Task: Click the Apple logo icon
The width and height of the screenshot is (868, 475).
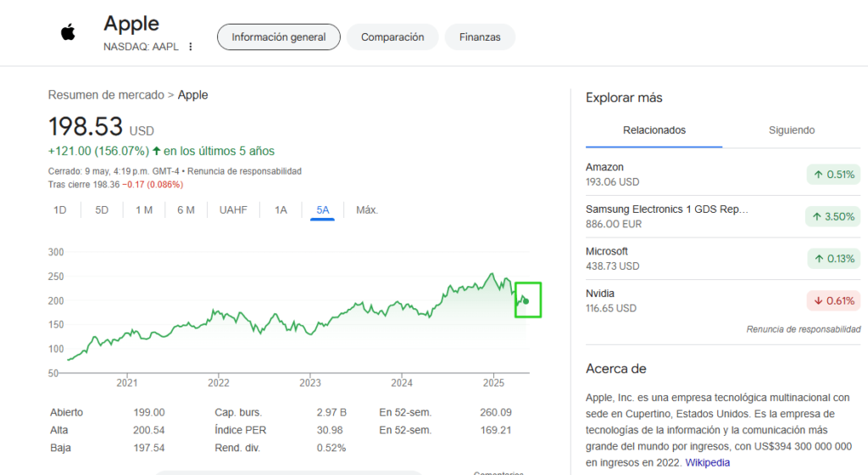Action: 68,33
